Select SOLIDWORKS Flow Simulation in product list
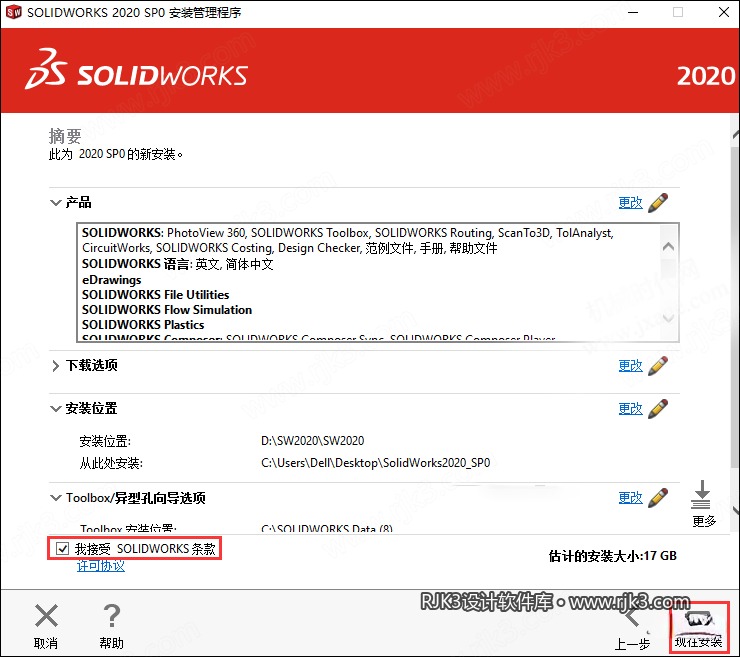Image resolution: width=740 pixels, height=657 pixels. 167,310
